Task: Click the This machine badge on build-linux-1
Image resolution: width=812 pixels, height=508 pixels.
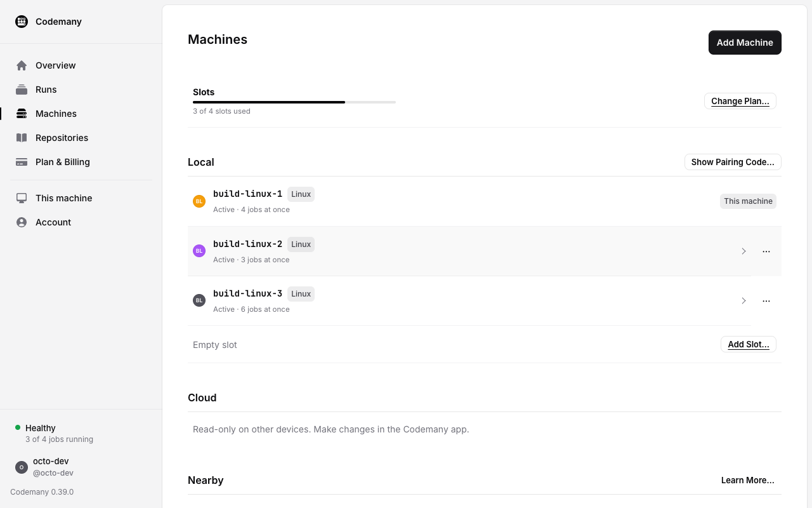Action: tap(748, 201)
